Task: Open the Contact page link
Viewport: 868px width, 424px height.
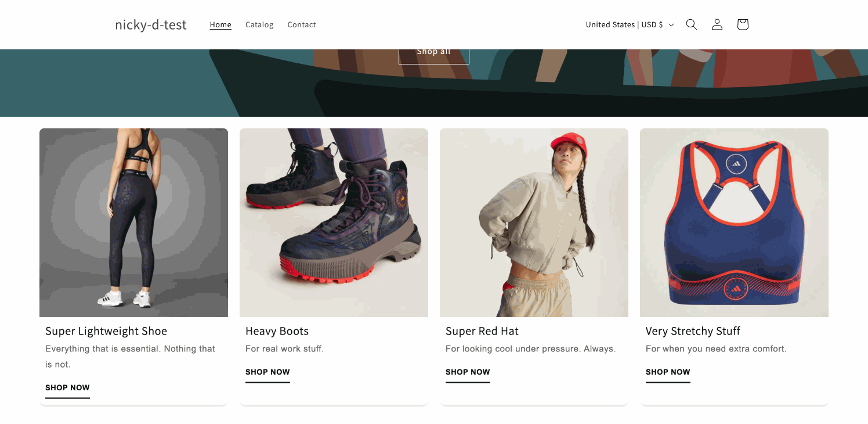Action: click(302, 24)
